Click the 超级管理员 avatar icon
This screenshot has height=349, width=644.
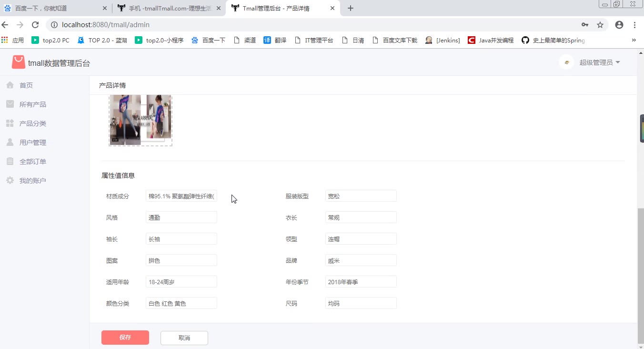point(566,62)
